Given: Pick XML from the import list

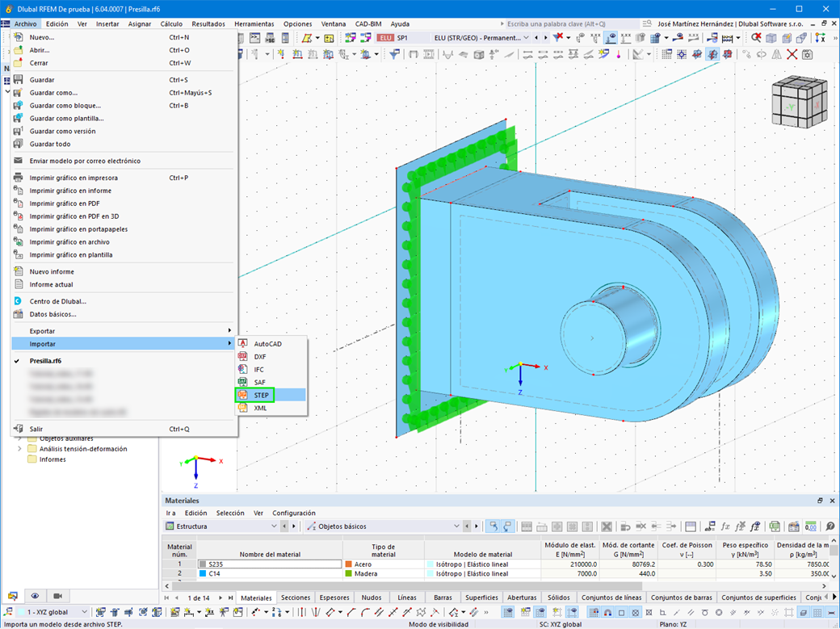Looking at the screenshot, I should point(271,408).
